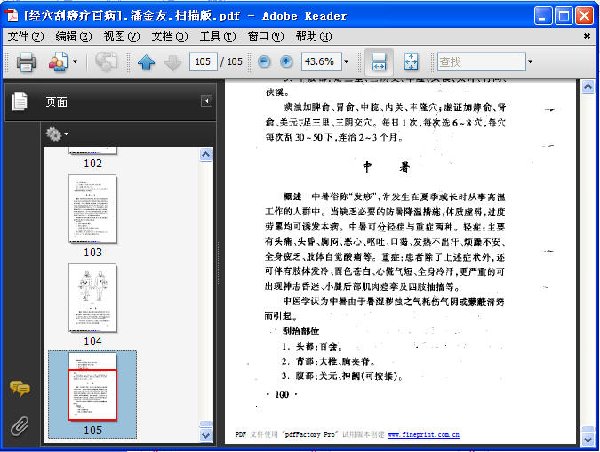The height and width of the screenshot is (452, 600).
Task: Select page 104 thumbnail
Action: (92, 298)
